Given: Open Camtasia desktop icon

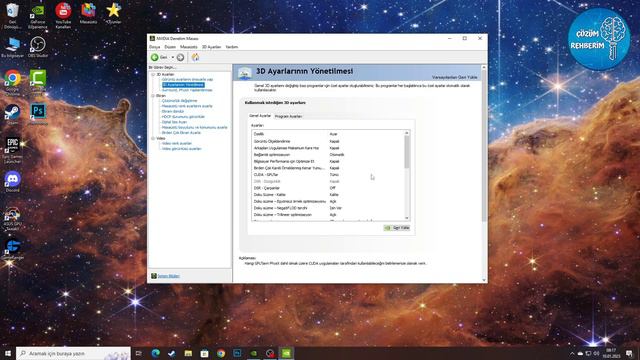Looking at the screenshot, I should [x=38, y=82].
